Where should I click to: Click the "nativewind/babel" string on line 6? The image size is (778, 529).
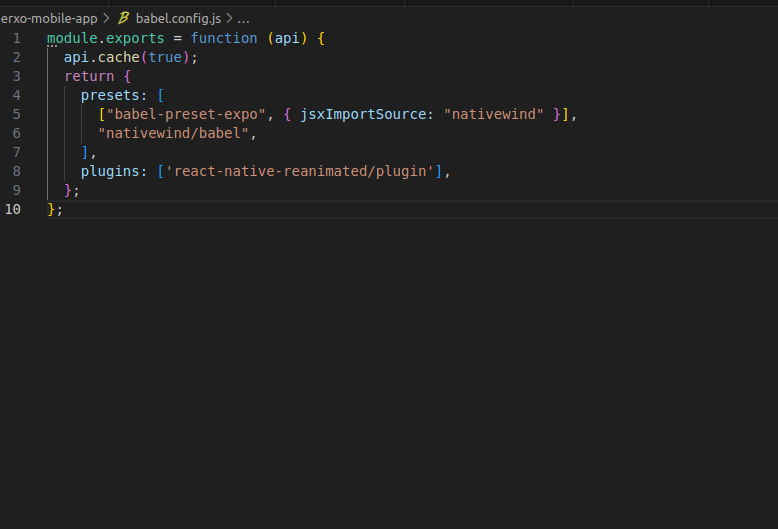click(x=173, y=133)
